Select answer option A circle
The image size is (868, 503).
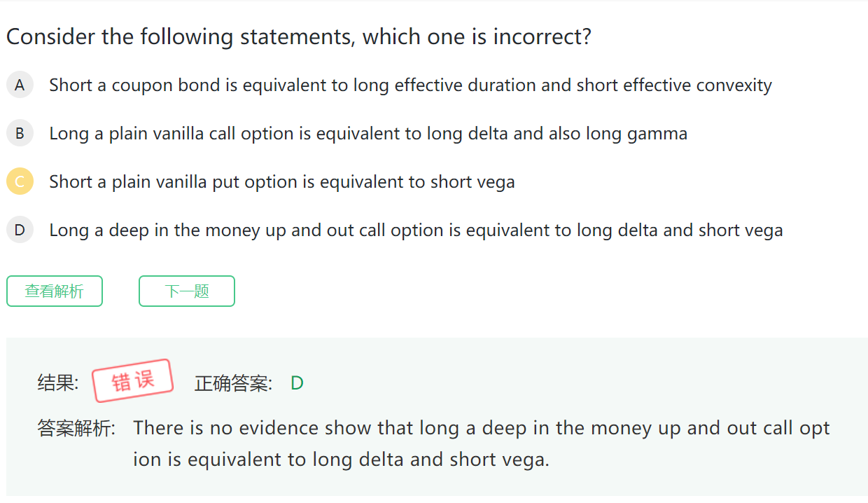(20, 85)
